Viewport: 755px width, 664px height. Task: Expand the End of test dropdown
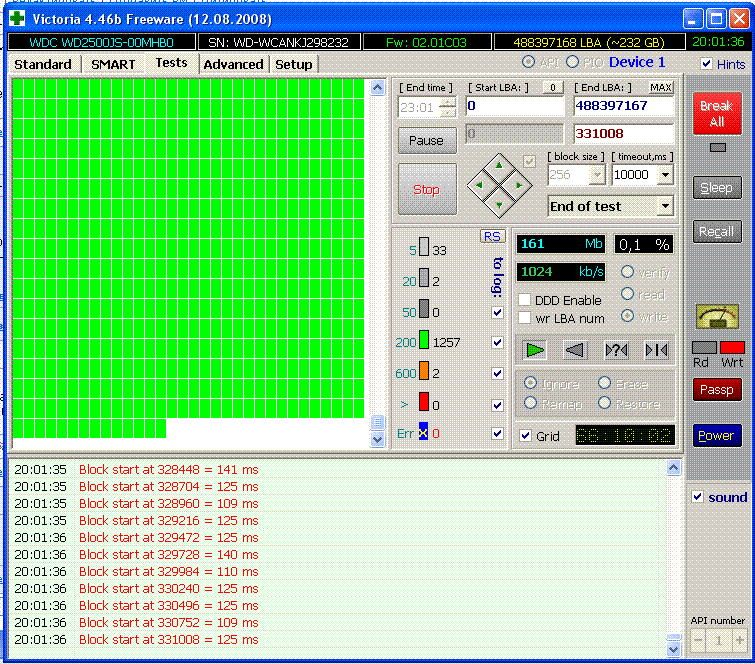coord(665,207)
